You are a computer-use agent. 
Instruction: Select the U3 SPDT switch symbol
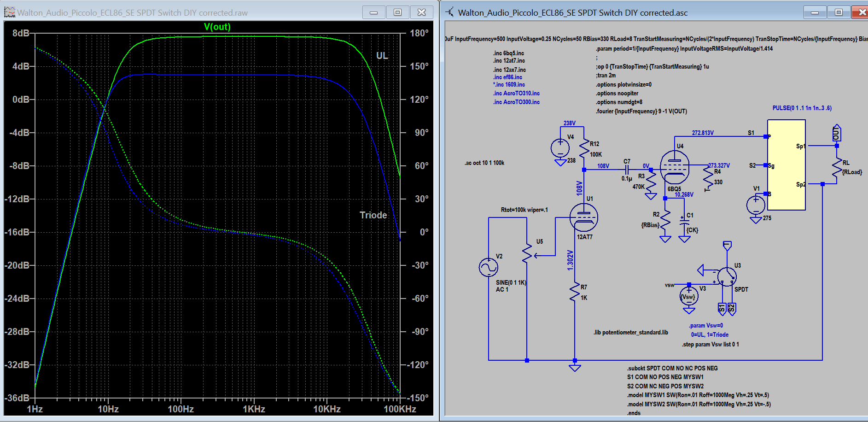727,276
